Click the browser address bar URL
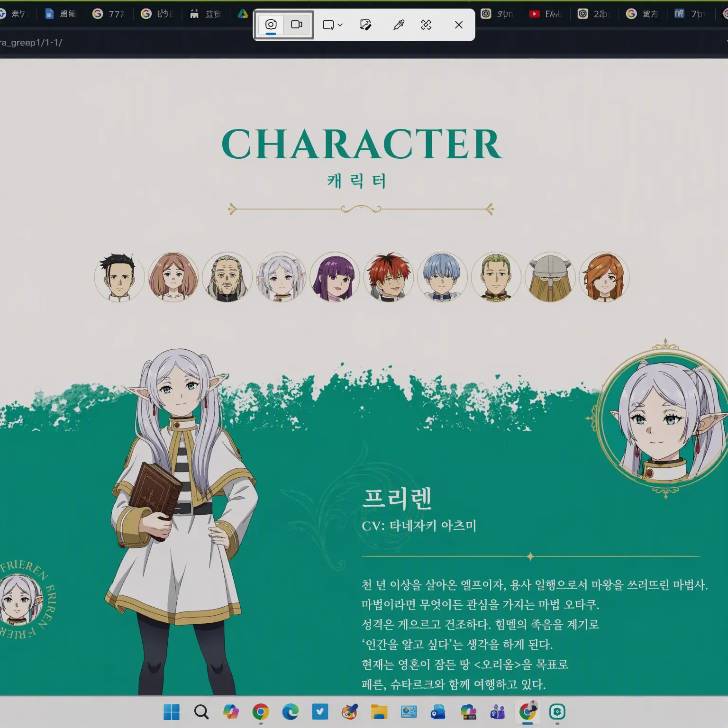Screen dimensions: 728x728 click(31, 43)
